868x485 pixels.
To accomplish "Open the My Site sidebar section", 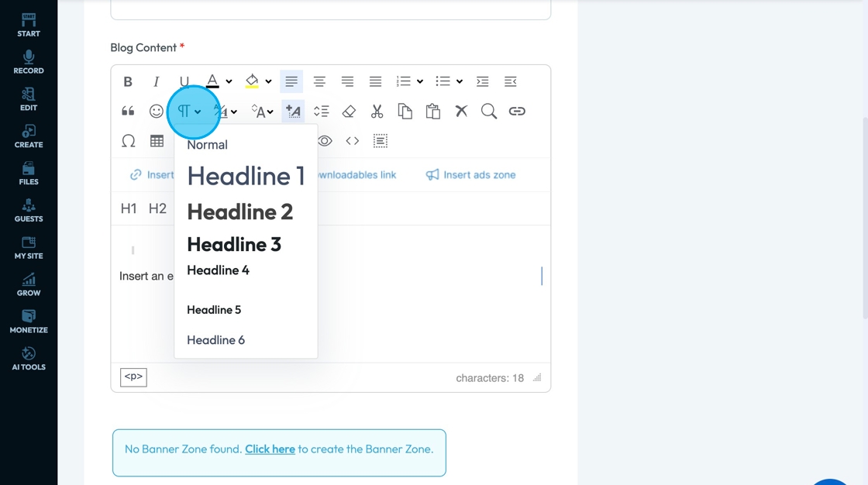I will click(x=28, y=247).
